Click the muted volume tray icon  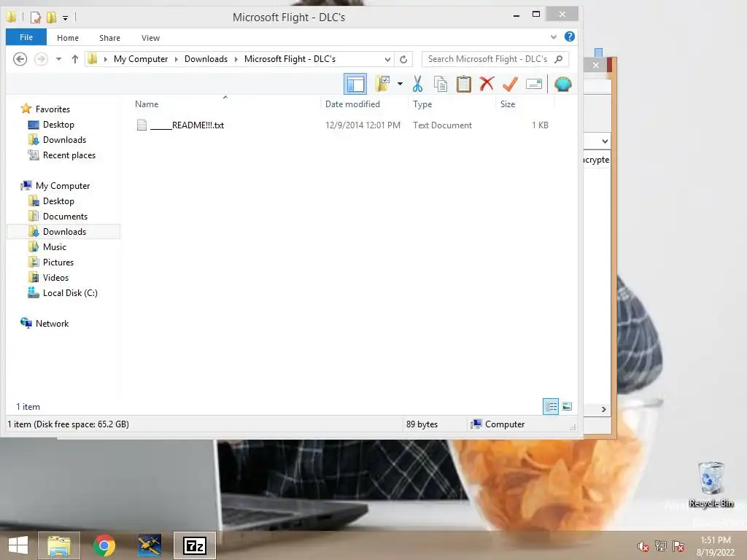click(643, 545)
